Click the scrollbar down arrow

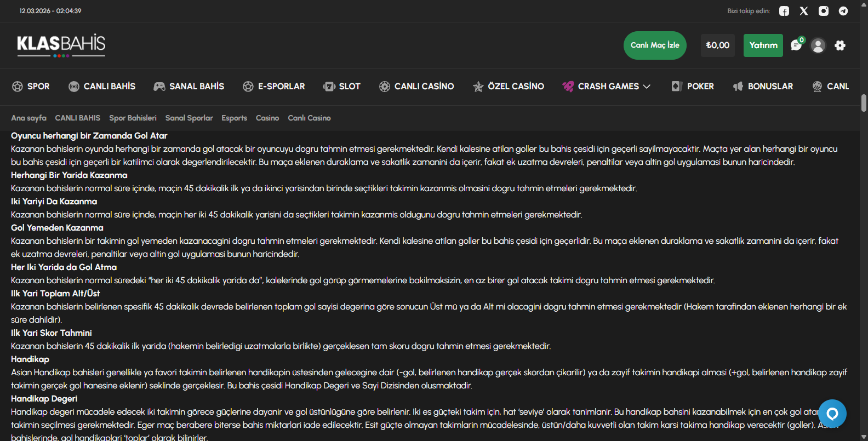[x=864, y=437]
